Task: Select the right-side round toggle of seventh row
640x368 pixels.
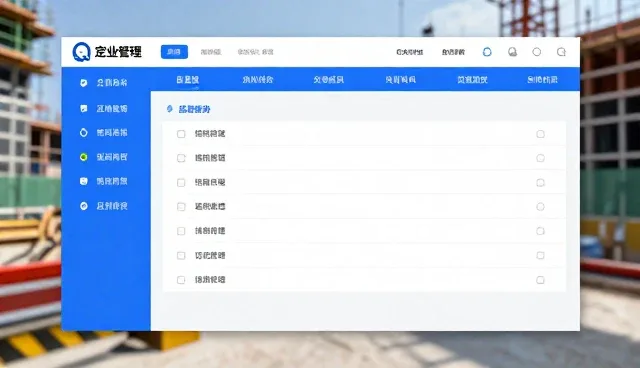Action: 540,280
